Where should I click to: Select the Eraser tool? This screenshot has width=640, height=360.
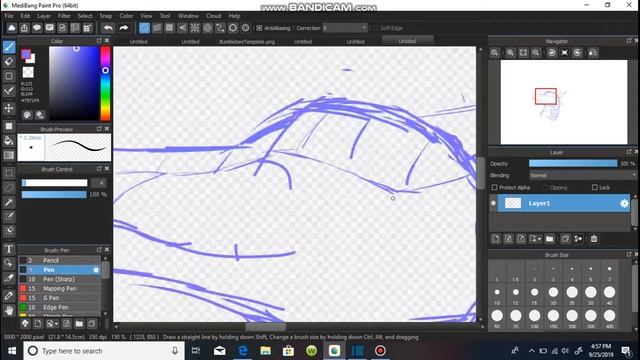[9, 62]
